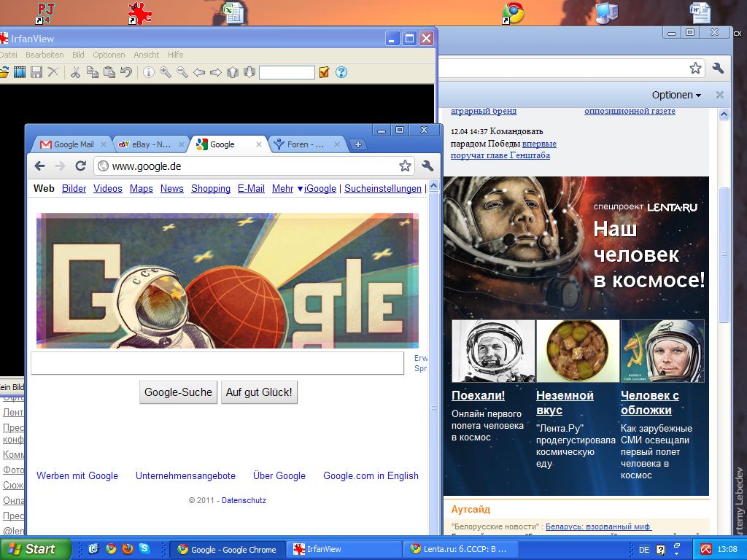Click the canned food thumbnail on Lenta.ru

(x=578, y=351)
